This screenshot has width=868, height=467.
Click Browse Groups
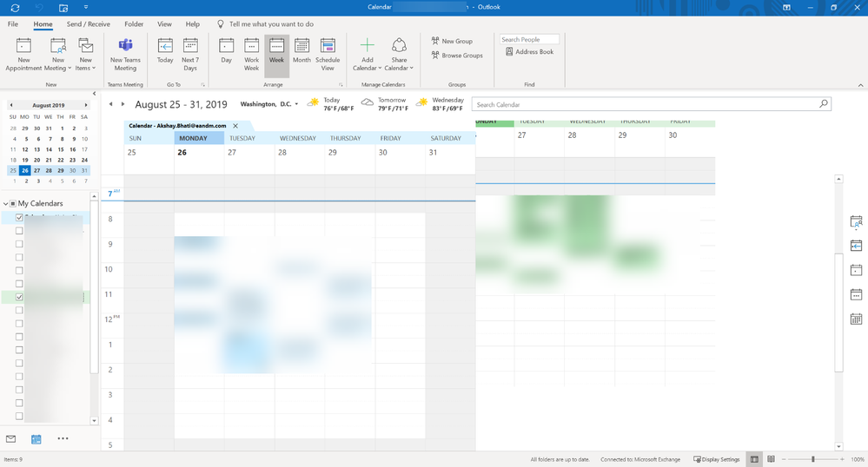[x=457, y=56]
